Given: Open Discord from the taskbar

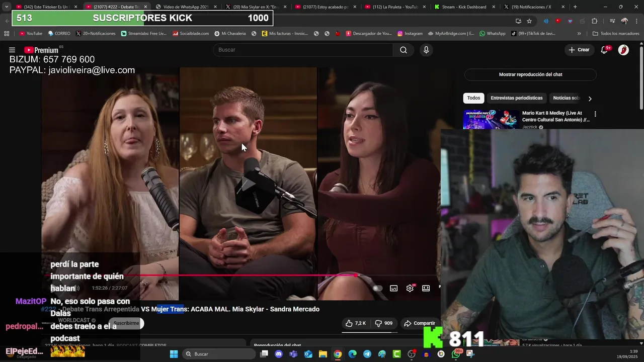Looking at the screenshot, I should [279, 354].
